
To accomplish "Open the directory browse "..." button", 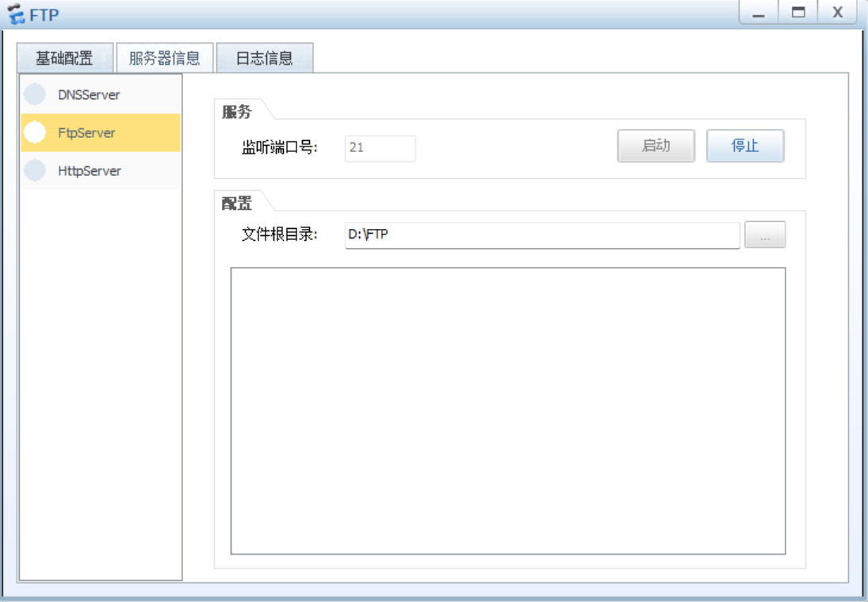I will 764,234.
